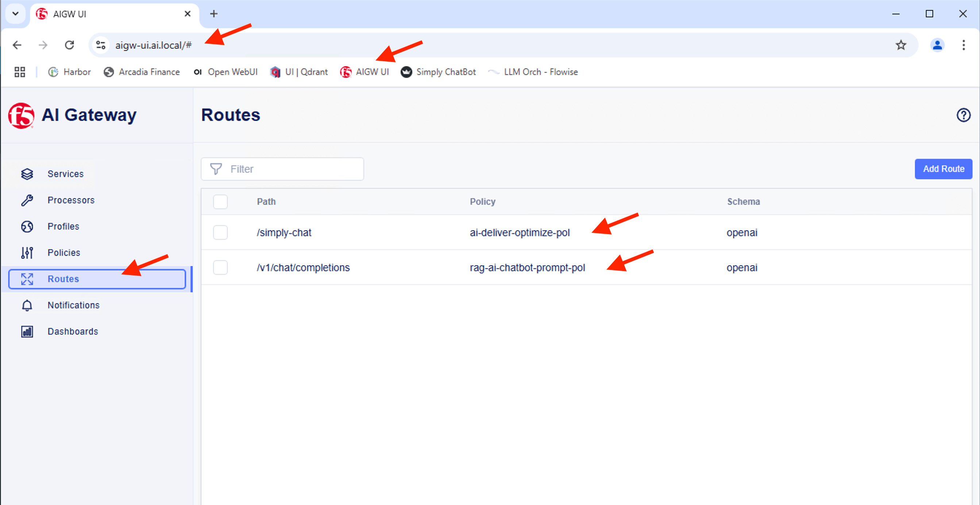The image size is (980, 505).
Task: Click the help question mark icon
Action: click(x=963, y=115)
